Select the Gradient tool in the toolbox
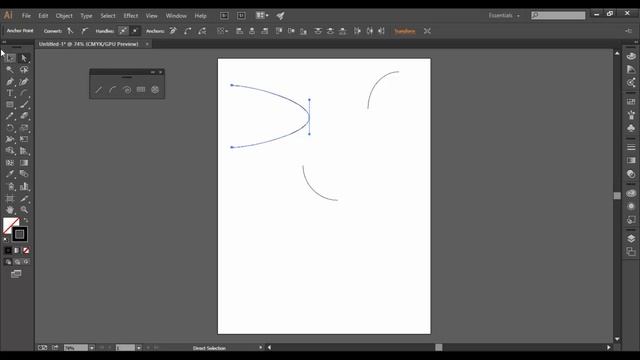The width and height of the screenshot is (640, 360). pyautogui.click(x=24, y=162)
